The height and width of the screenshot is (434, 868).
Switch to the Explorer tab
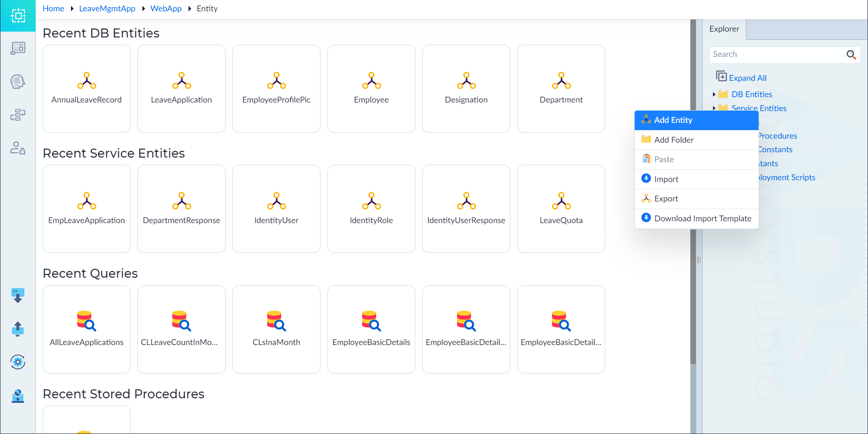(724, 29)
